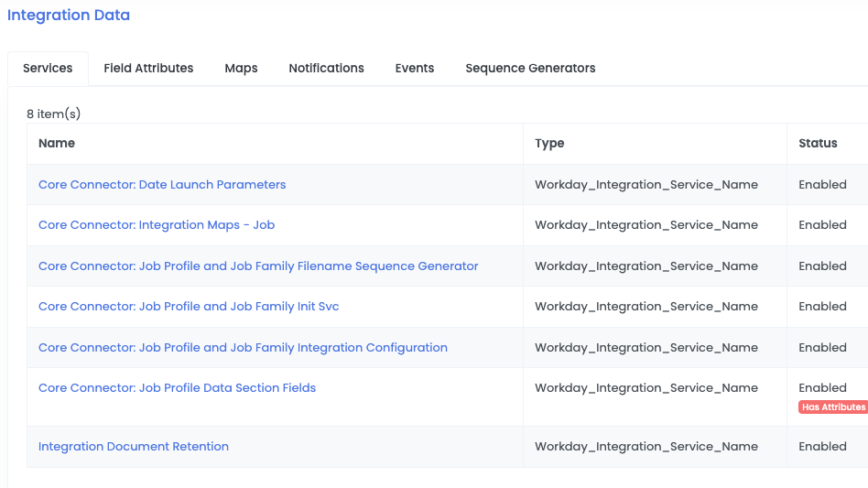Go to the Events tab
Viewport: 868px width, 488px height.
(415, 68)
